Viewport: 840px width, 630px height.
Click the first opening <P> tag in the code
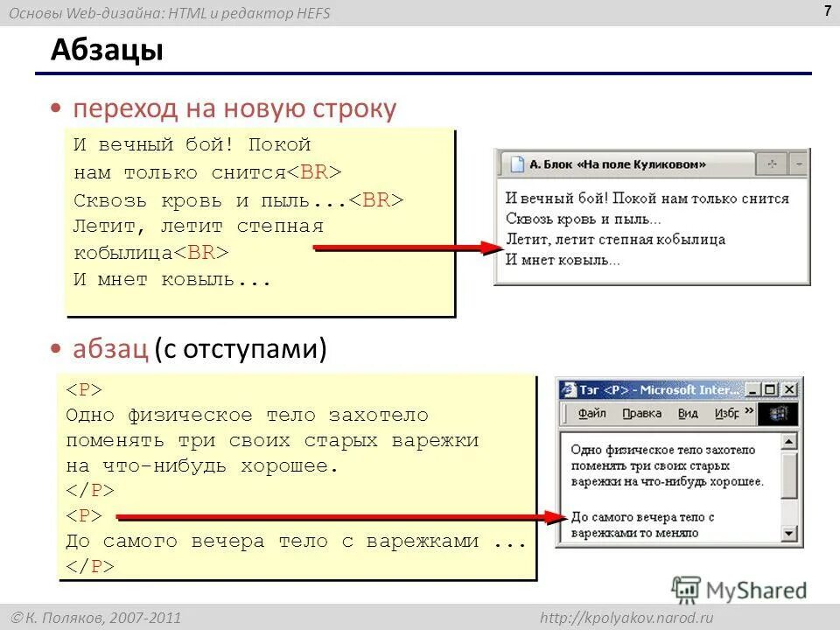[x=84, y=389]
